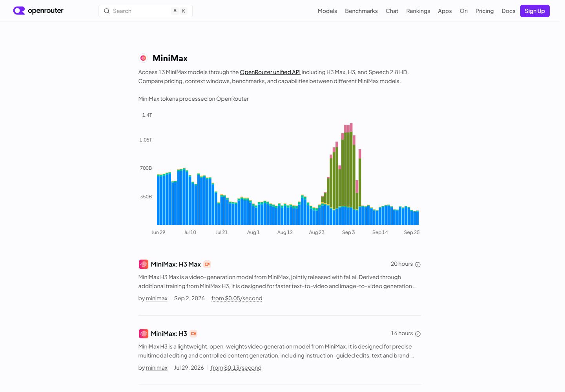This screenshot has height=392, width=565.
Task: Click the MiniMax page heading
Action: [x=170, y=58]
